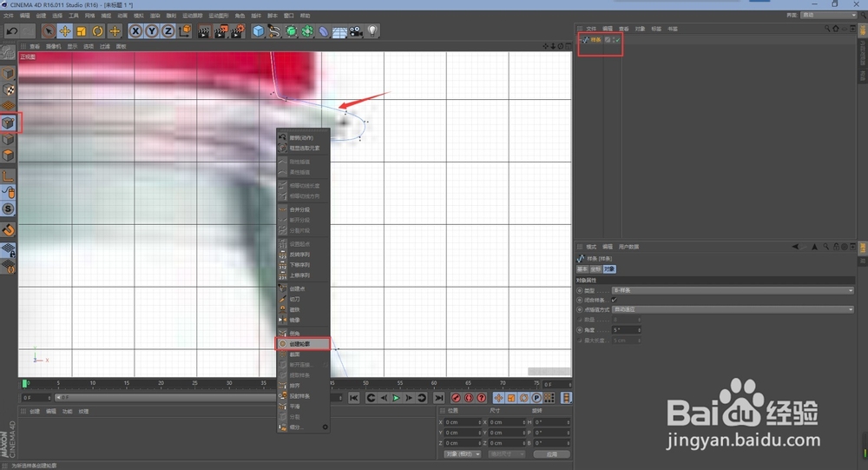Add a cube primitive from toolbar

pos(258,31)
